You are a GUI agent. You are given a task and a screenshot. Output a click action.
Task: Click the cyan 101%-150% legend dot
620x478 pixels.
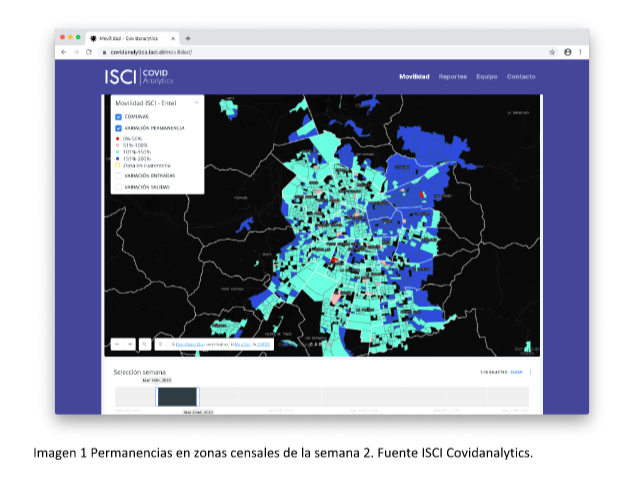(117, 152)
